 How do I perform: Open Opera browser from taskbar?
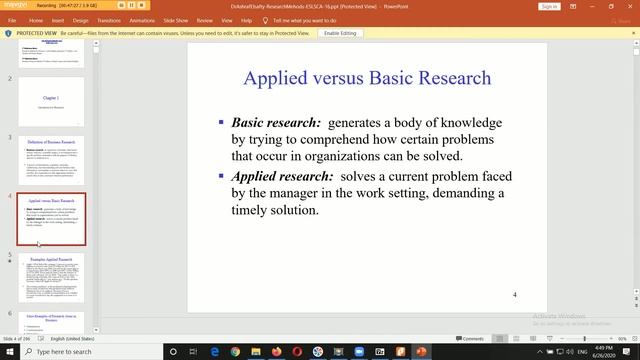[297, 351]
